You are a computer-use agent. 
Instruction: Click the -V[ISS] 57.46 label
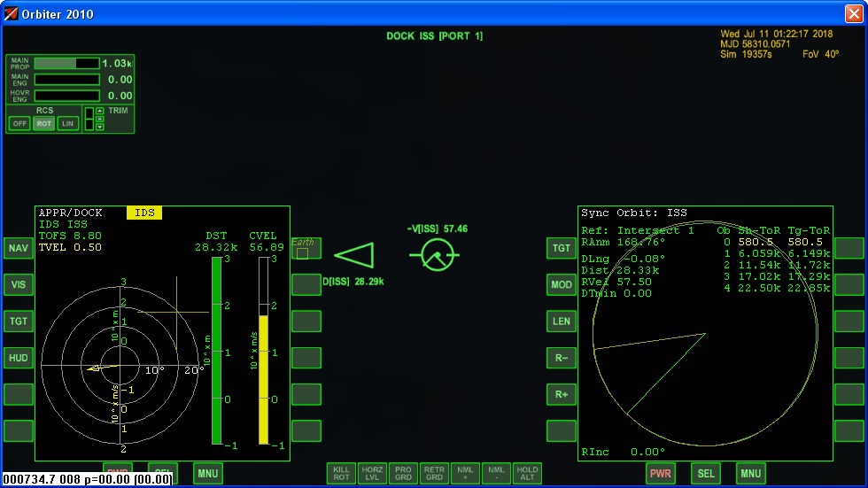pyautogui.click(x=438, y=229)
